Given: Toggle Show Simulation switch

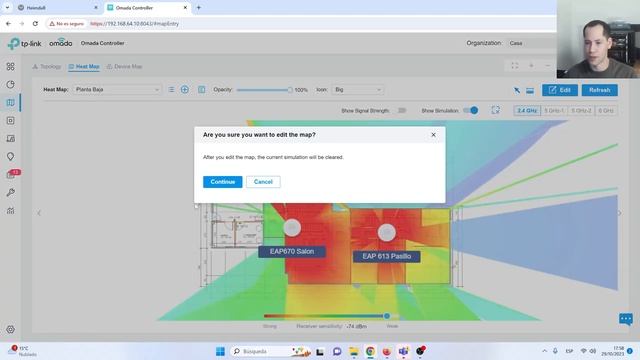Looking at the screenshot, I should pos(471,111).
